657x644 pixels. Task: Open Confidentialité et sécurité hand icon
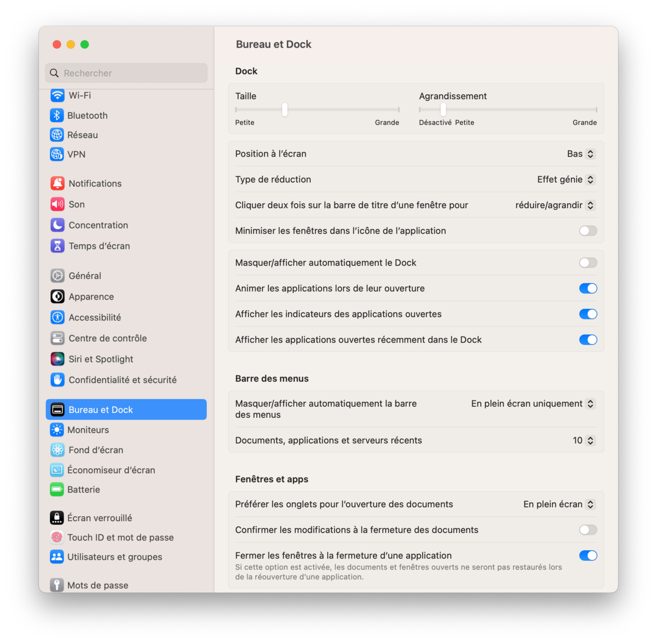click(x=57, y=380)
